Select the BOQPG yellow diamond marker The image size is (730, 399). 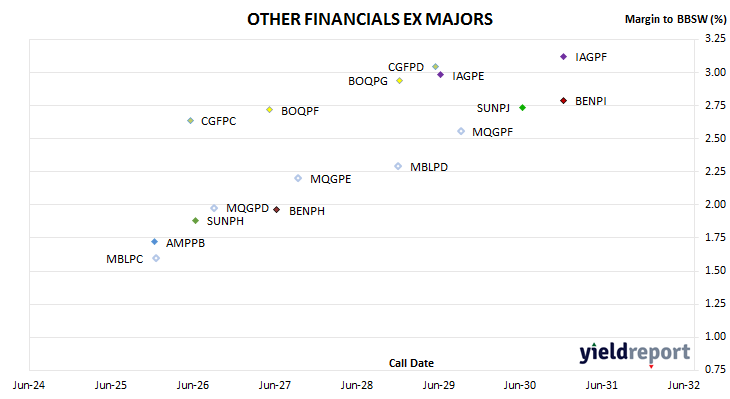coord(399,81)
